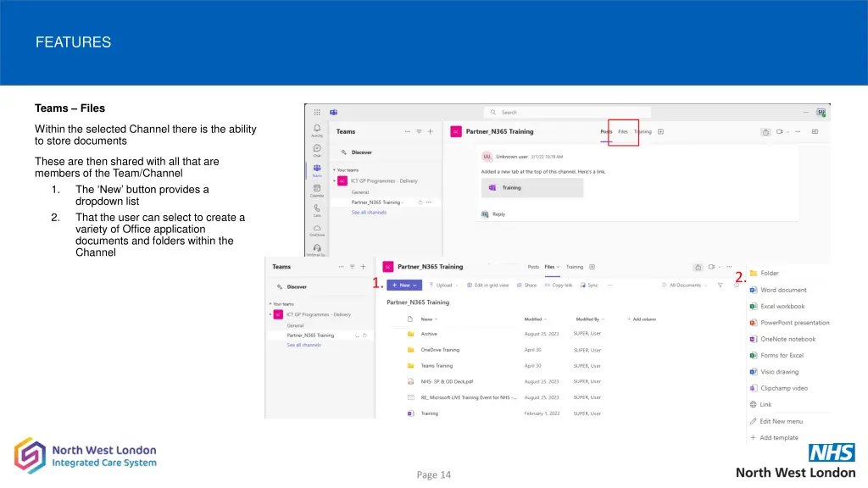The image size is (868, 488).
Task: Open the Training tab in the upper screenshot
Action: point(643,131)
